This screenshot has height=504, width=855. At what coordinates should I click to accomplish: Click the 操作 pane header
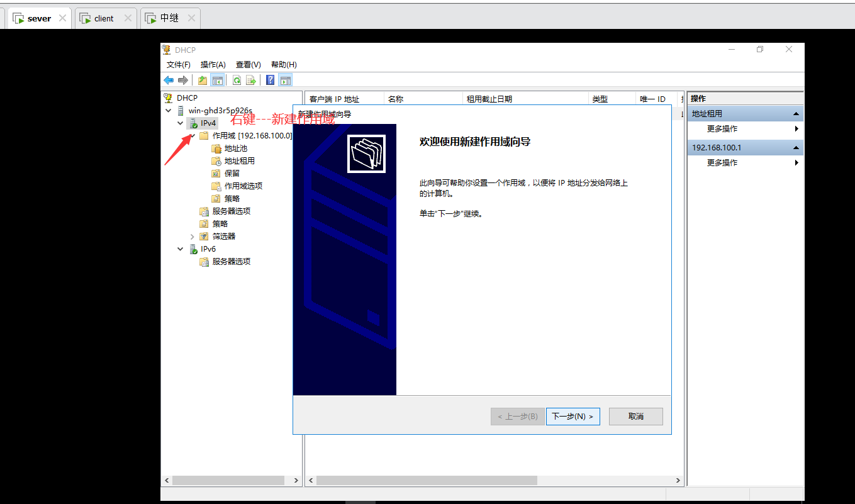coord(745,99)
